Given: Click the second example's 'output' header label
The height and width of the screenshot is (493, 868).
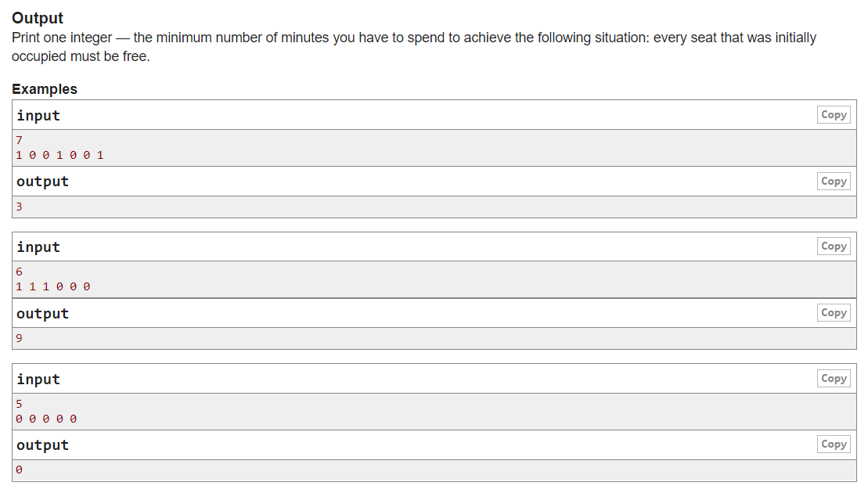Looking at the screenshot, I should [42, 314].
